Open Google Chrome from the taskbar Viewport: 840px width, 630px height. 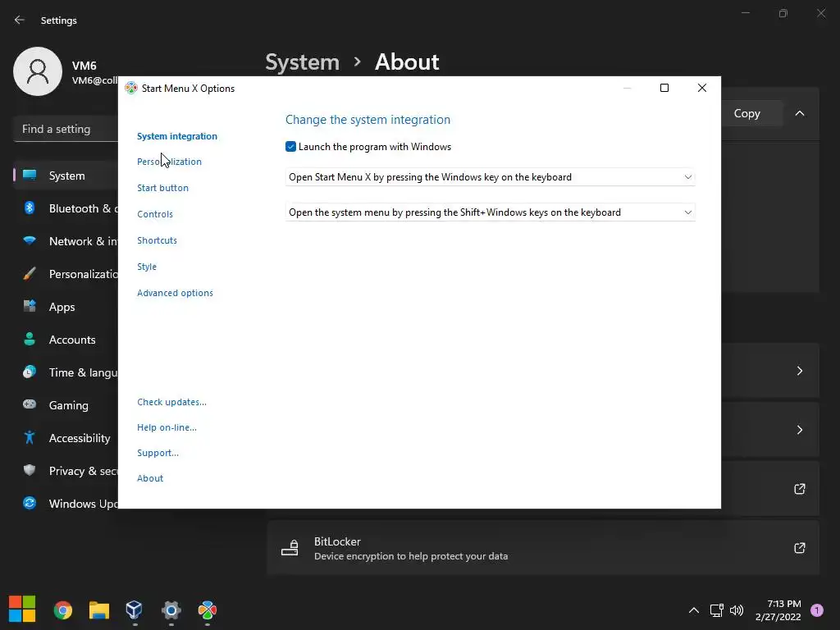coord(62,610)
